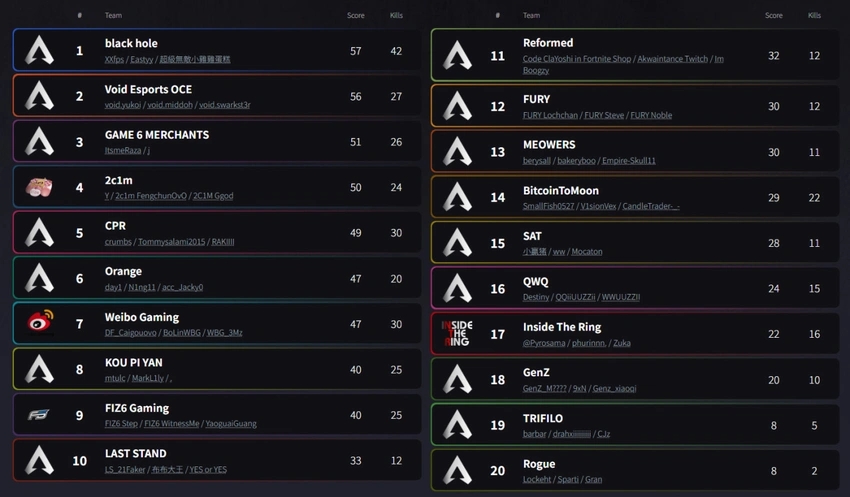Open player link LS_21Faker

(x=125, y=469)
